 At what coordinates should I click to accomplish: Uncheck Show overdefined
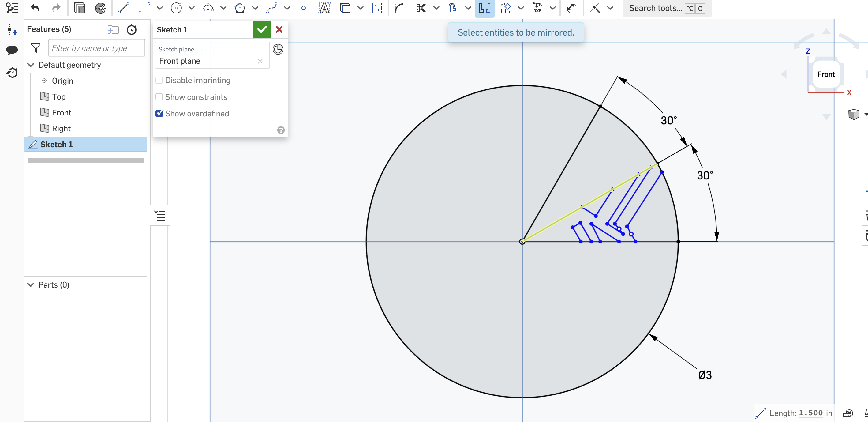click(159, 114)
